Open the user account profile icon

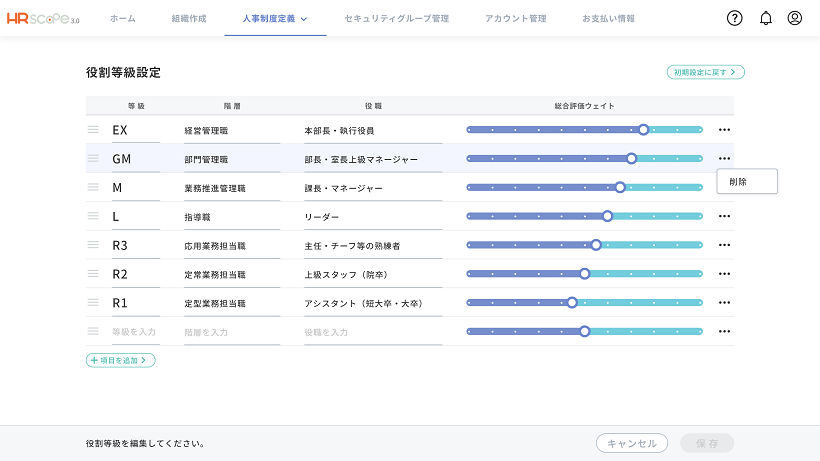click(x=794, y=18)
